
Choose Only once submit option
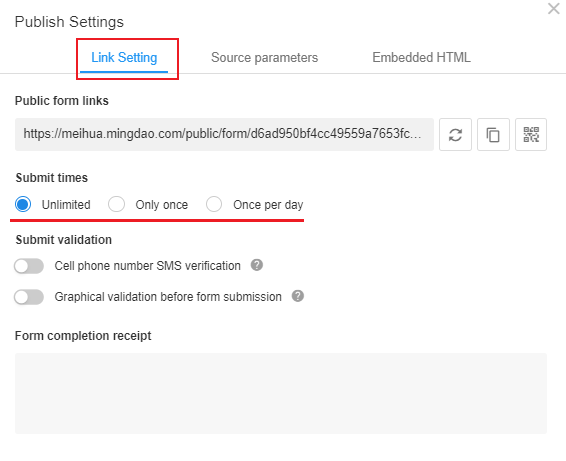116,204
